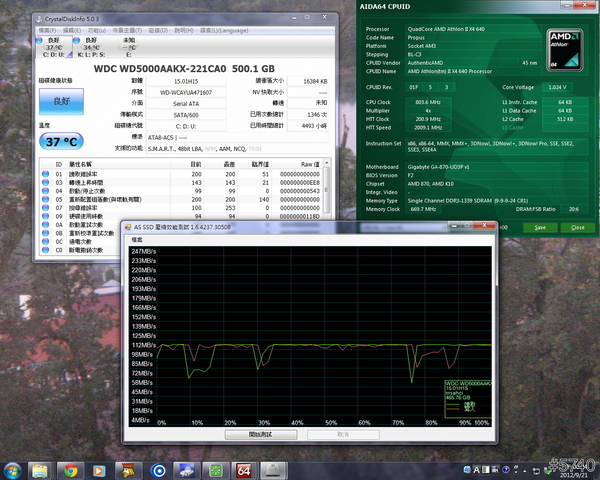Click the 37 °C temperature indicator
This screenshot has width=600, height=480.
click(58, 141)
